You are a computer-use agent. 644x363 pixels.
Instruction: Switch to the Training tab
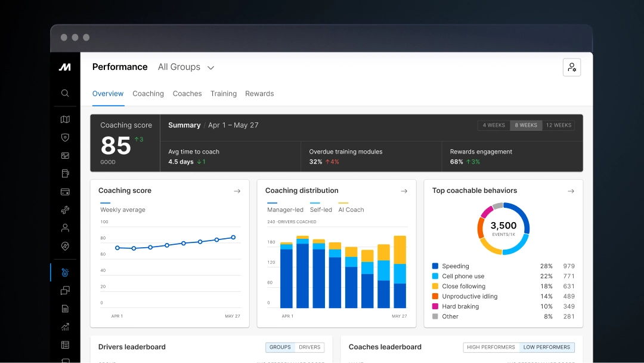coord(224,94)
